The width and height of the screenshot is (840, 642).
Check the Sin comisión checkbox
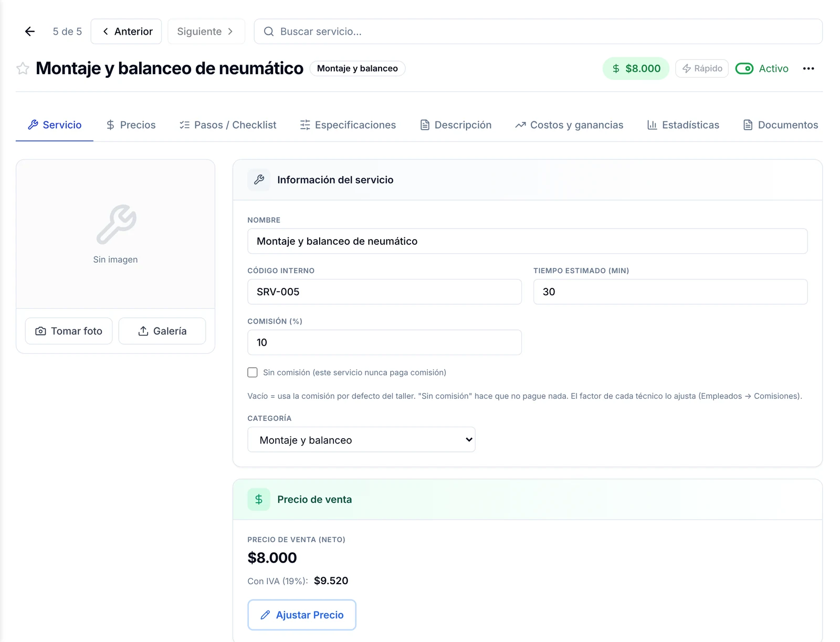253,372
